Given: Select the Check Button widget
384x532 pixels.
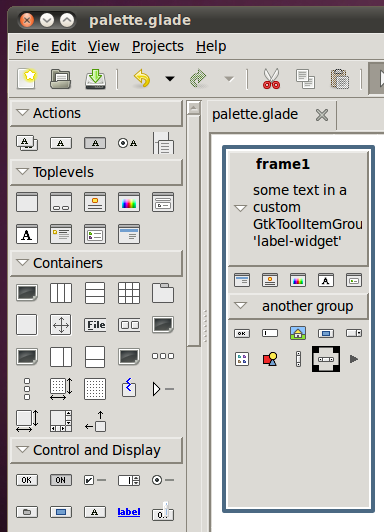Looking at the screenshot, I should tap(95, 480).
